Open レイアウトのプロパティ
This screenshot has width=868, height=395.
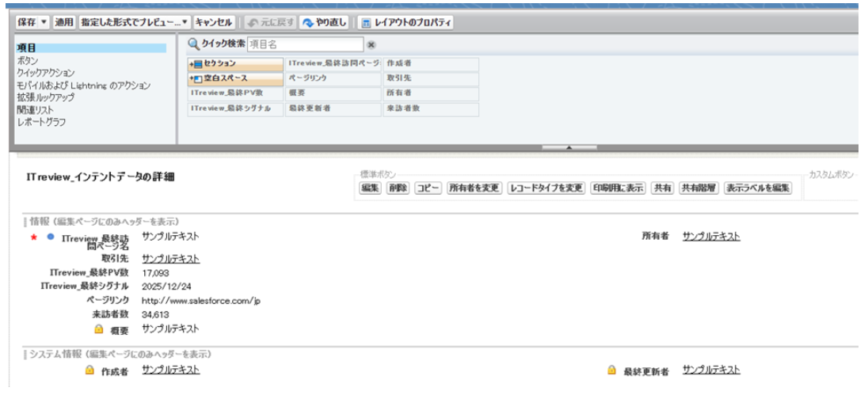405,23
